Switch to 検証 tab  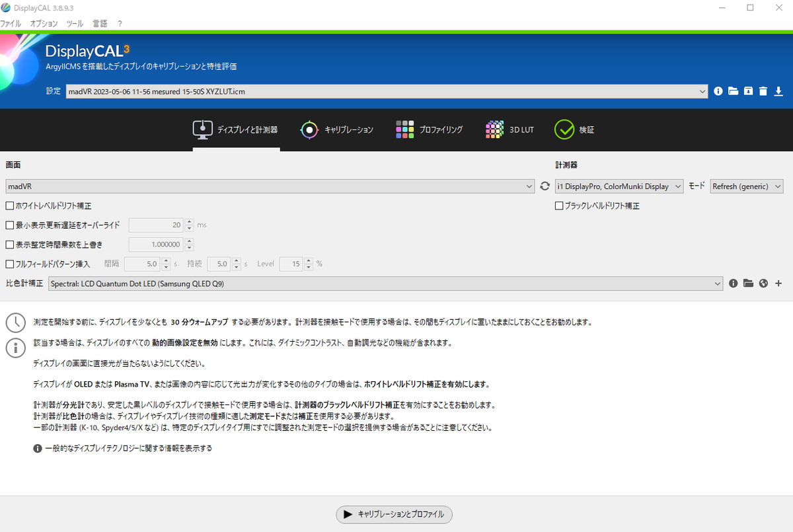pos(574,130)
